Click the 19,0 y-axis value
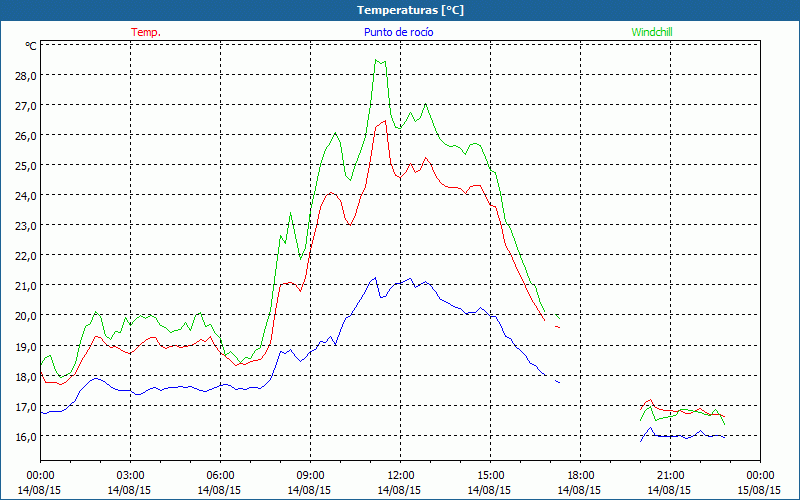Viewport: 800px width, 500px height. tap(27, 346)
